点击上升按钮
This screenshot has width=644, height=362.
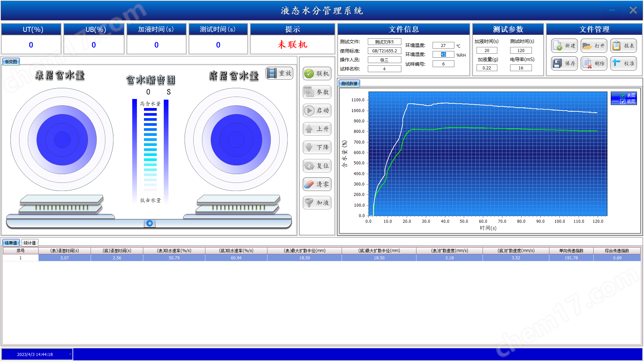click(x=316, y=128)
